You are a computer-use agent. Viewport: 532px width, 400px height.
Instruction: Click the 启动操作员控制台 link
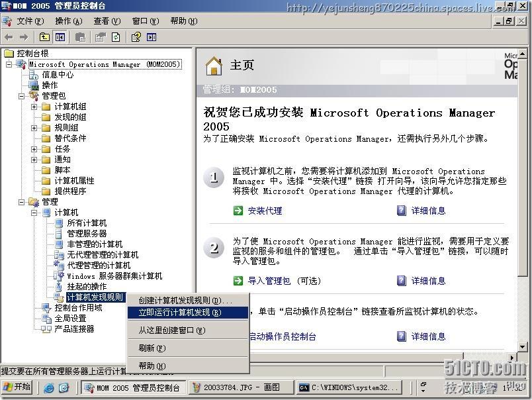(283, 336)
